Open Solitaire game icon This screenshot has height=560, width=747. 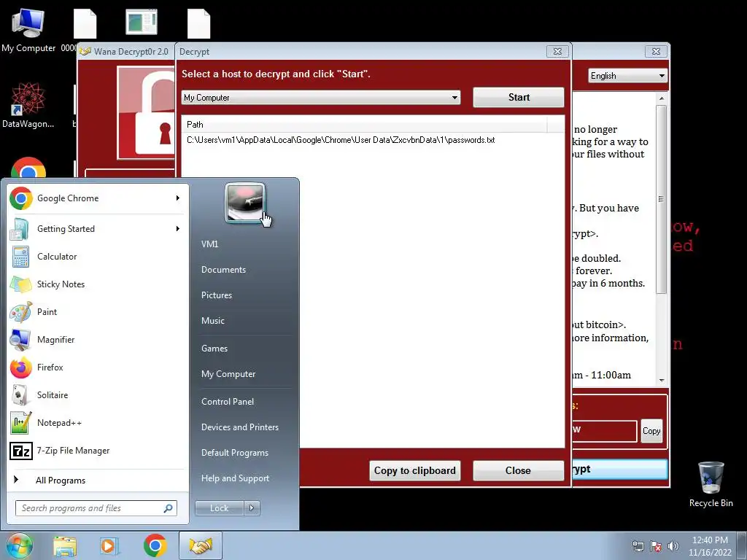[x=20, y=394]
